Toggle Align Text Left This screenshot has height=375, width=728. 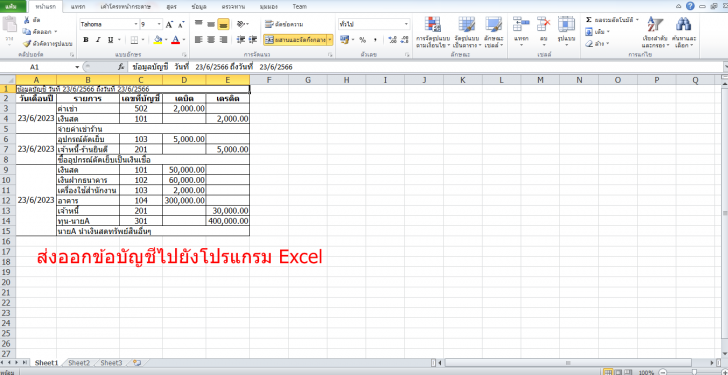[x=199, y=40]
